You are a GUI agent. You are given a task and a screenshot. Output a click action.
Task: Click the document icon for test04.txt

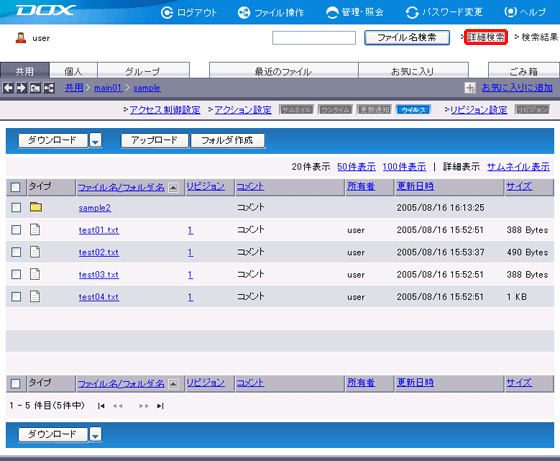click(x=35, y=296)
